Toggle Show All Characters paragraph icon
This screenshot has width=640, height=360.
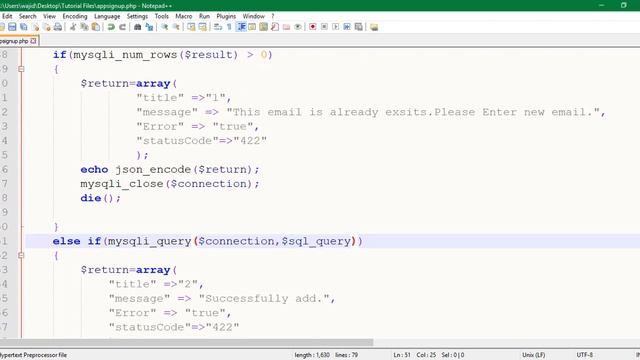click(229, 27)
